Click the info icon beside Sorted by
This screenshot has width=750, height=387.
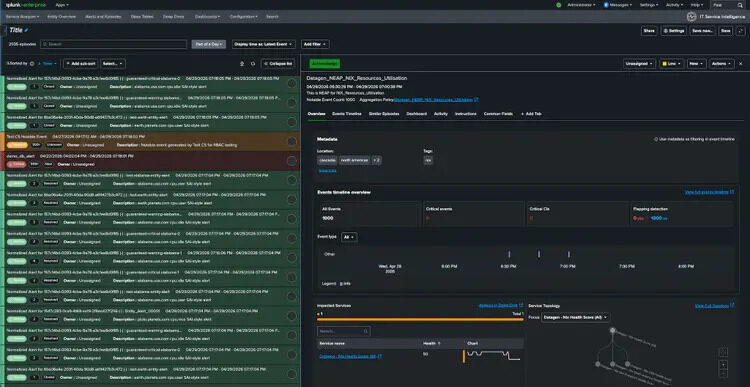pos(32,64)
